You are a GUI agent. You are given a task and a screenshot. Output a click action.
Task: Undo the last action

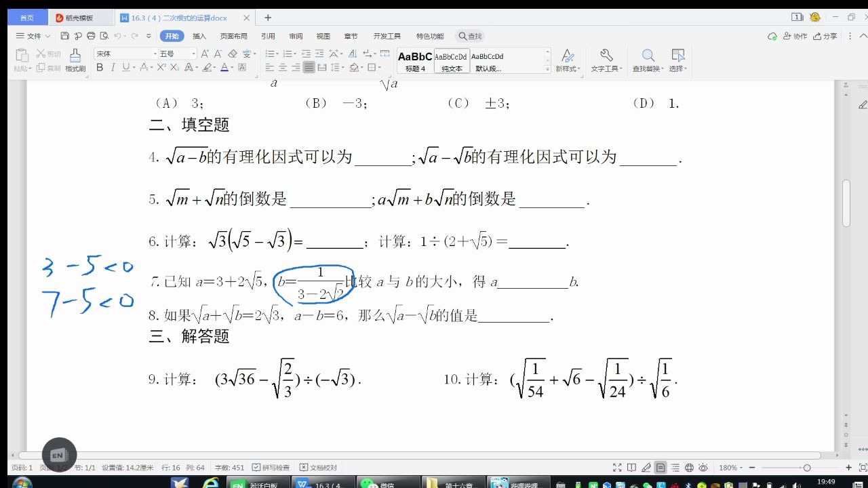click(x=118, y=36)
